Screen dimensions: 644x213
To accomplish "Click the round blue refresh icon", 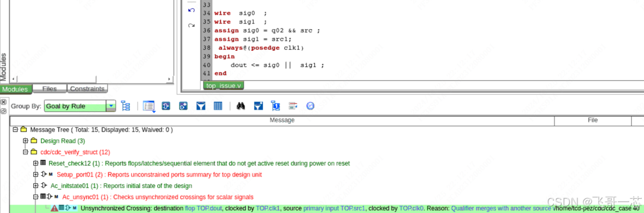I will tap(311, 106).
